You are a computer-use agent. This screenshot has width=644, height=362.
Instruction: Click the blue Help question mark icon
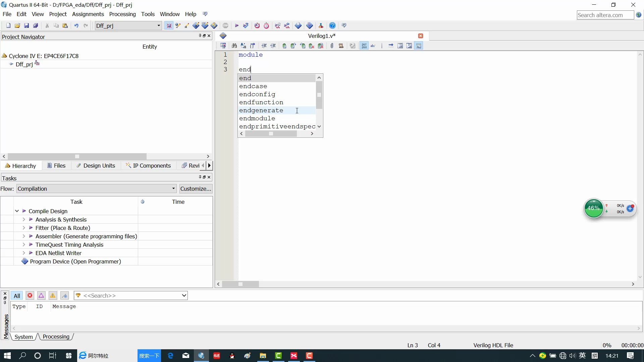pos(332,25)
